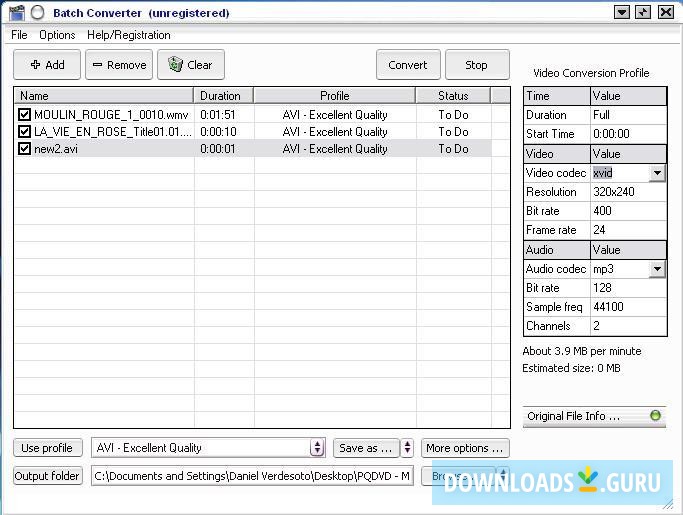The width and height of the screenshot is (683, 515).
Task: Click the Output folder button
Action: 47,476
